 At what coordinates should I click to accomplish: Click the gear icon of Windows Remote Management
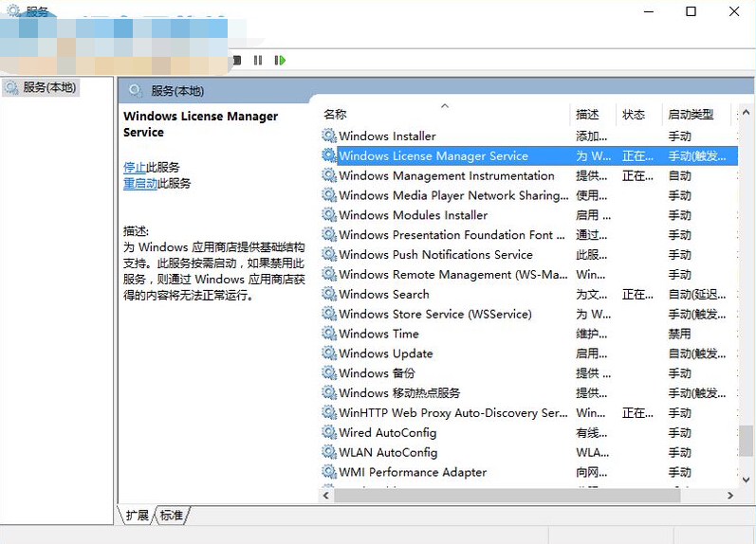click(329, 274)
